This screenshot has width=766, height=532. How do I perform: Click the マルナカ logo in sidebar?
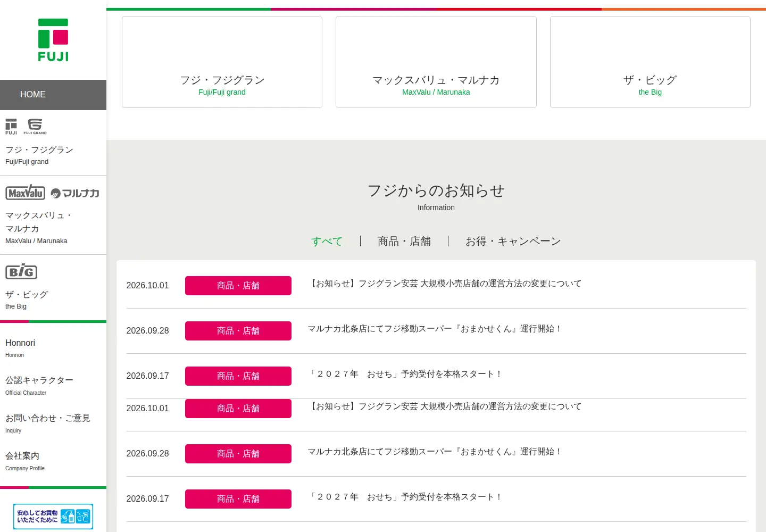click(75, 193)
